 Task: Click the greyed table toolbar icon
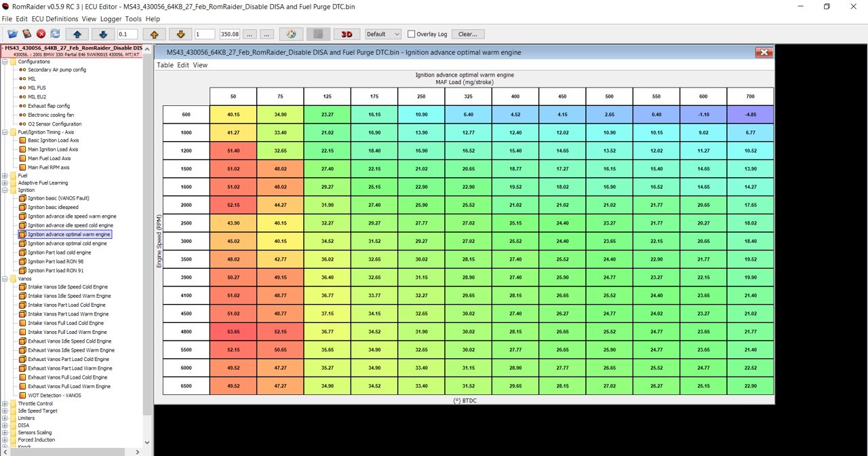(319, 34)
